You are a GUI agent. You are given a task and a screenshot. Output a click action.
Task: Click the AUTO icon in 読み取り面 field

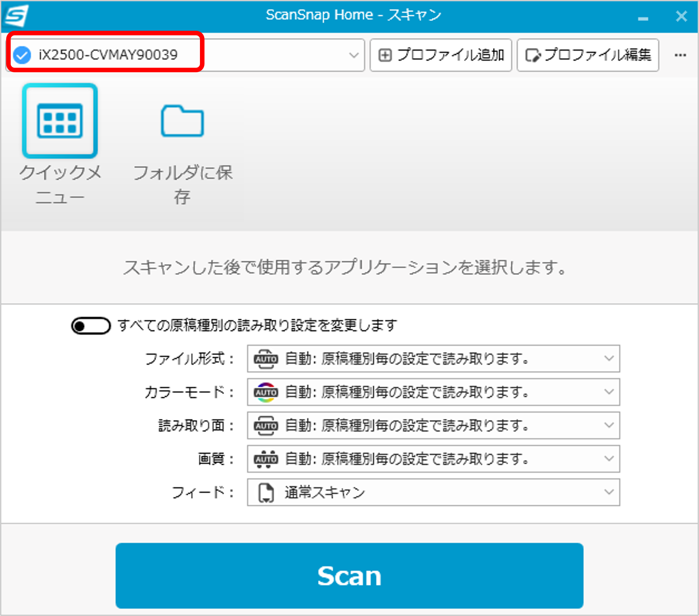(x=265, y=425)
